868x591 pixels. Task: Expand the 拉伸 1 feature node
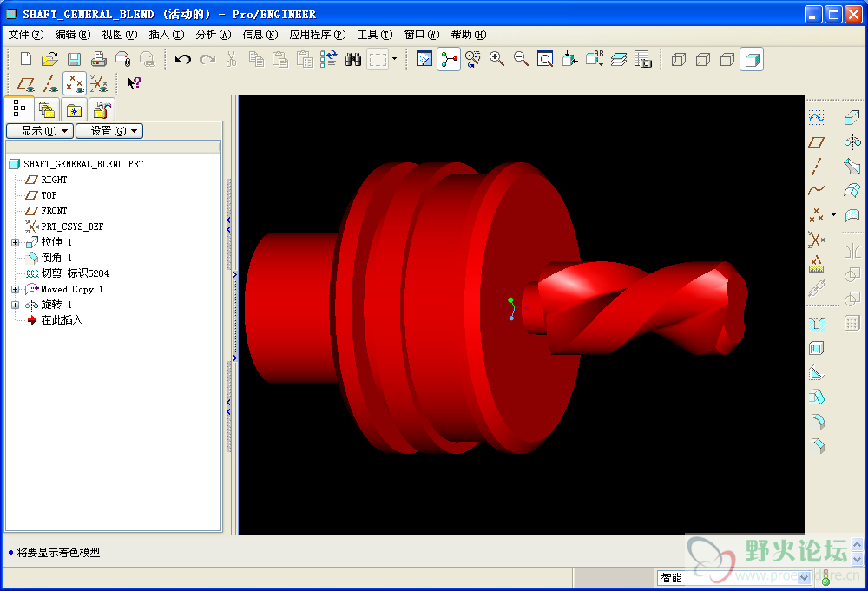point(16,242)
